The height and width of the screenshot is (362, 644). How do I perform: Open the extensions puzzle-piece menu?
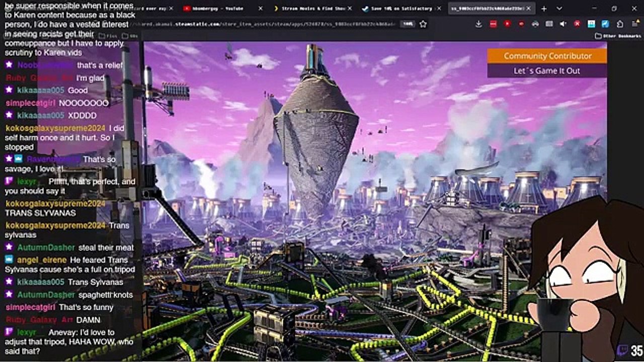[620, 24]
